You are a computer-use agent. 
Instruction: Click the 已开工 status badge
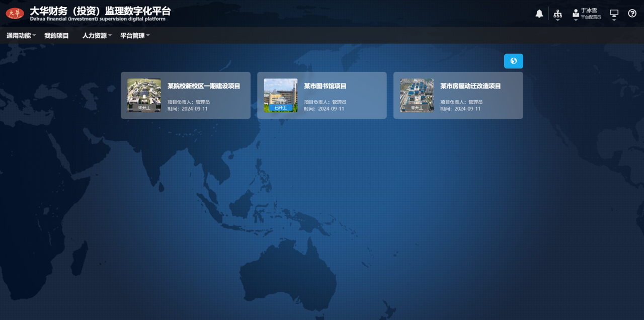click(x=280, y=108)
